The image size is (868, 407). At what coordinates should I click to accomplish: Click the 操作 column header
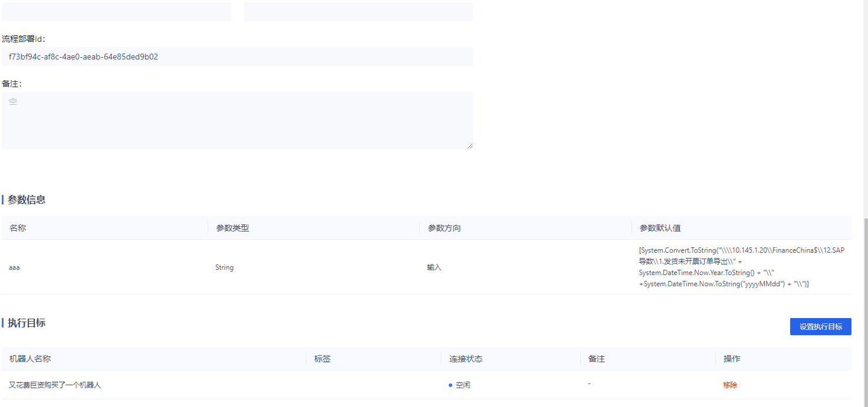point(732,359)
